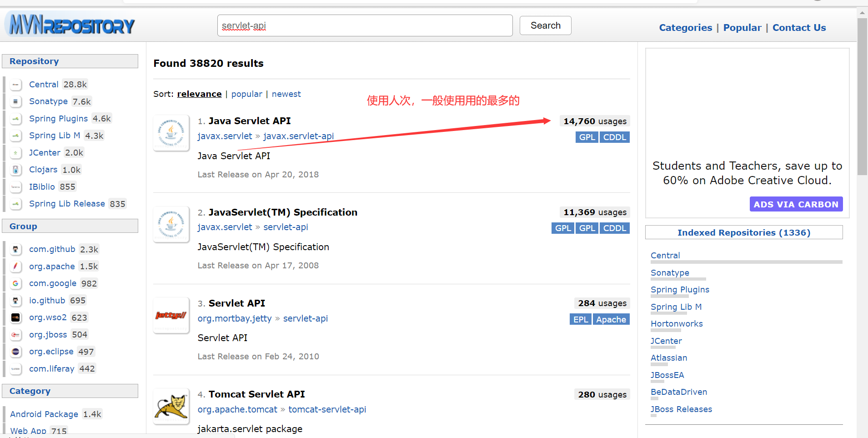Sort results by popular
Screen dimensions: 868x438
247,94
